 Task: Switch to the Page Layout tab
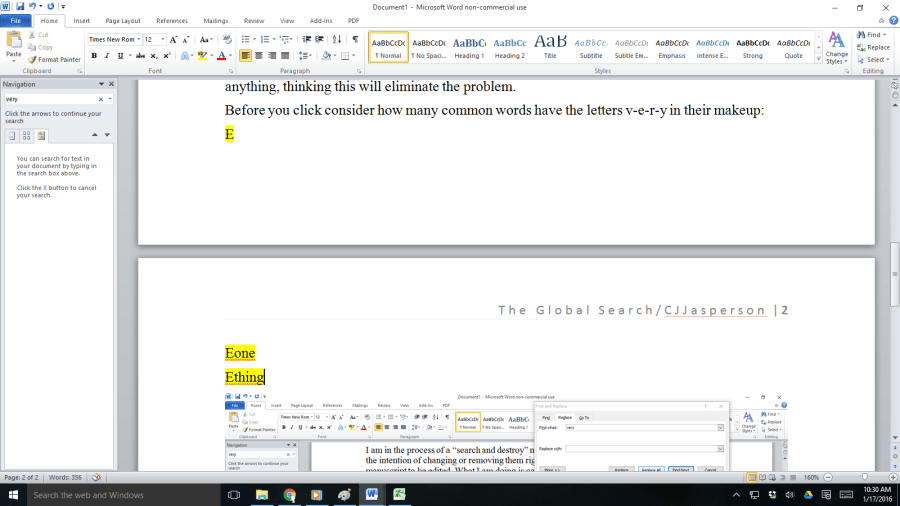pos(123,20)
